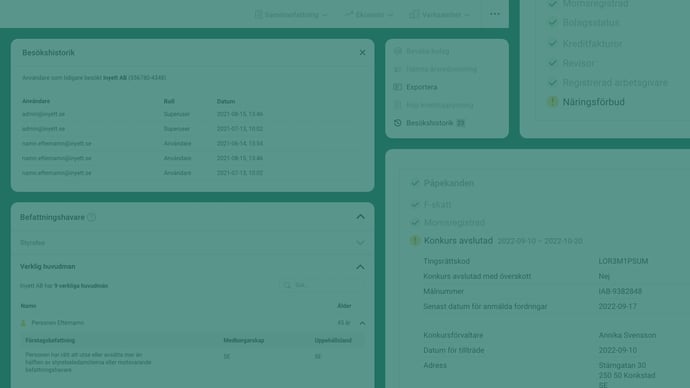Image resolution: width=690 pixels, height=388 pixels.
Task: Open the three-dot more options menu
Action: click(x=495, y=14)
